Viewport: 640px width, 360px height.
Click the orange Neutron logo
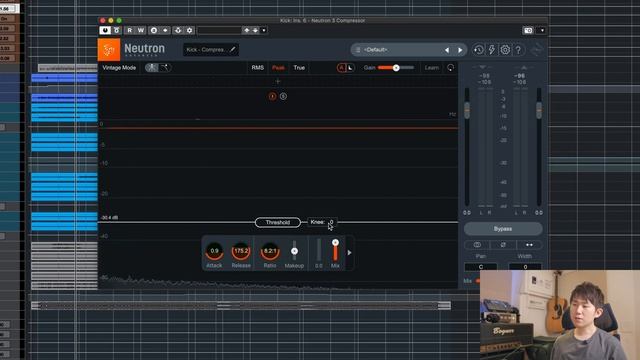point(109,49)
